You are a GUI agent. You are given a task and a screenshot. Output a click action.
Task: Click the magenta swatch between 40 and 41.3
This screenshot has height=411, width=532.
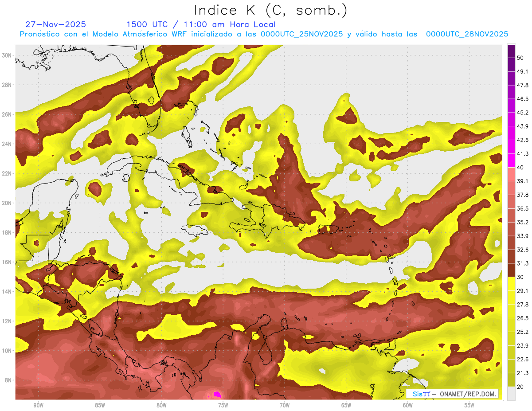click(x=511, y=160)
